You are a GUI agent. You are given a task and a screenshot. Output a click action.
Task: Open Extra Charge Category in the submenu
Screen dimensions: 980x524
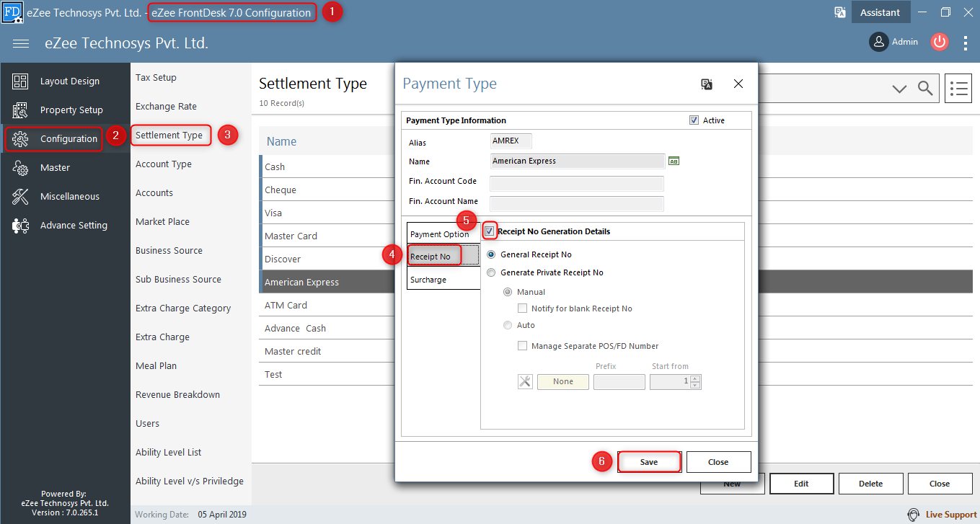(183, 308)
